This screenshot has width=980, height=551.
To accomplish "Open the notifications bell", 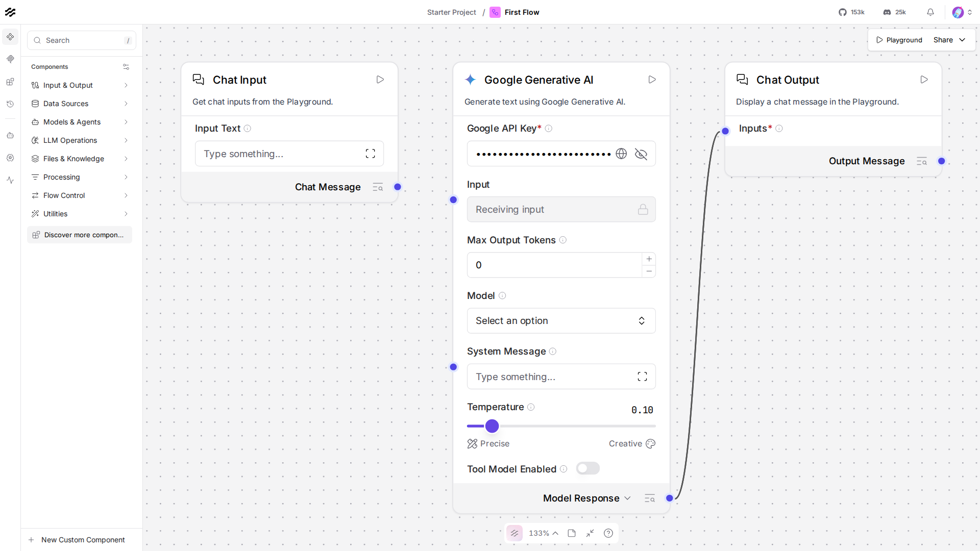I will [930, 12].
